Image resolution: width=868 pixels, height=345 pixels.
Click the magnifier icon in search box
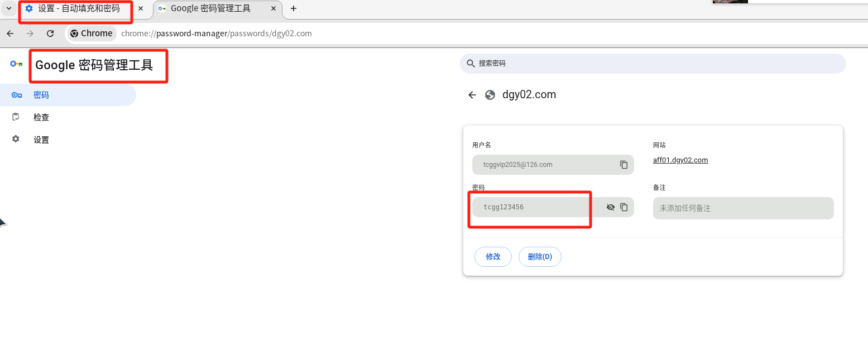pyautogui.click(x=471, y=64)
